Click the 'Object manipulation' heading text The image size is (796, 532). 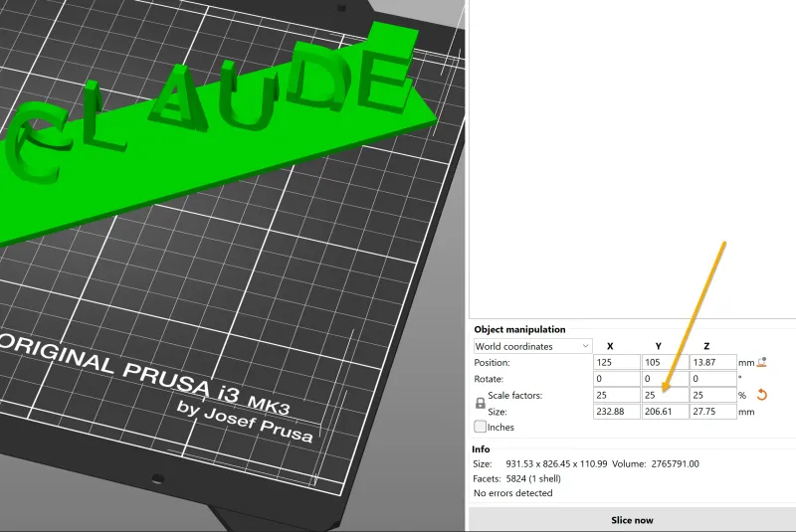(x=519, y=329)
